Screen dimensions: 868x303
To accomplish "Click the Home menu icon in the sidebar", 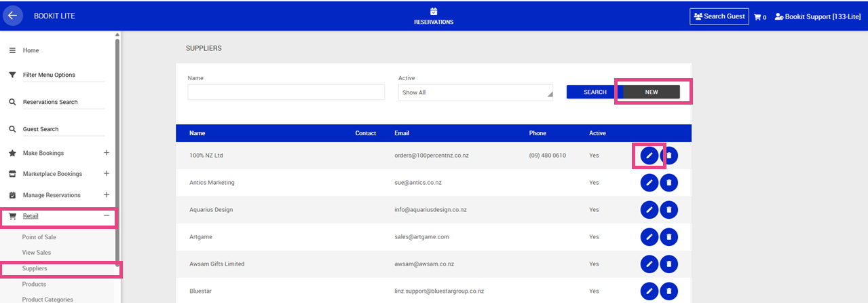I will pos(12,50).
